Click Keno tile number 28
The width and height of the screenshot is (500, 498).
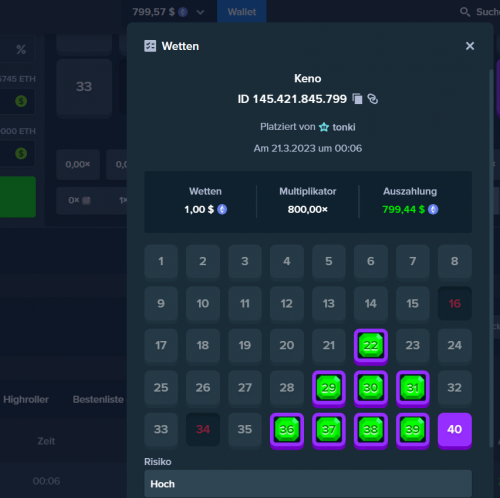287,388
